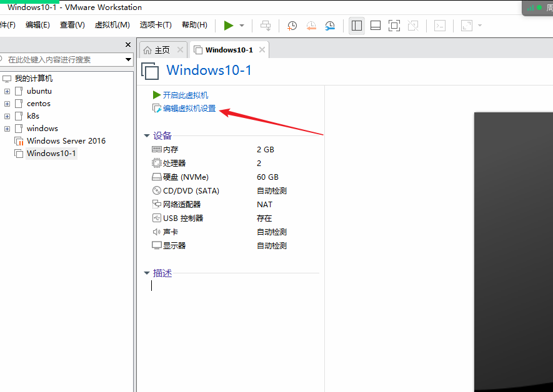Screen dimensions: 553x392
Task: Click the 内存 memory chip icon
Action: pos(157,149)
